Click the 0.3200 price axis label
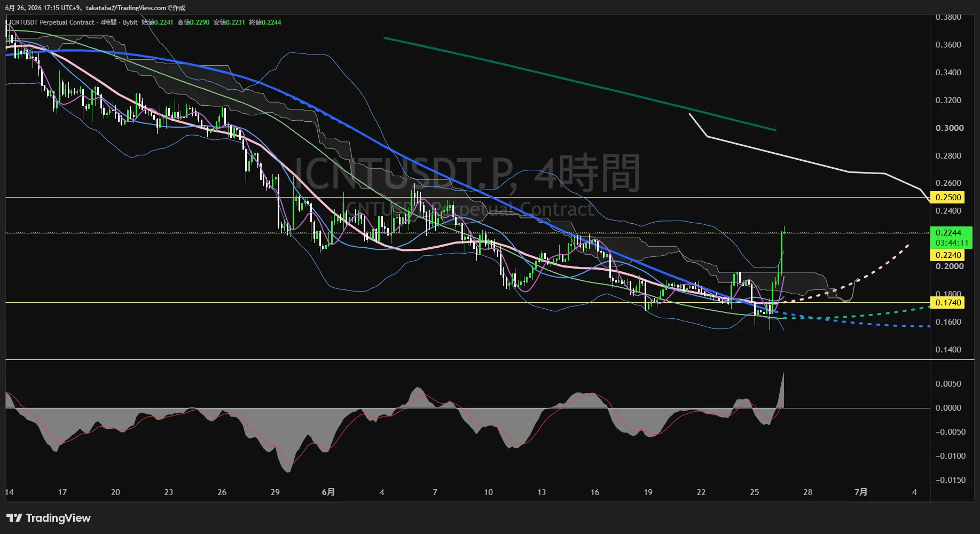Image resolution: width=980 pixels, height=534 pixels. 948,100
